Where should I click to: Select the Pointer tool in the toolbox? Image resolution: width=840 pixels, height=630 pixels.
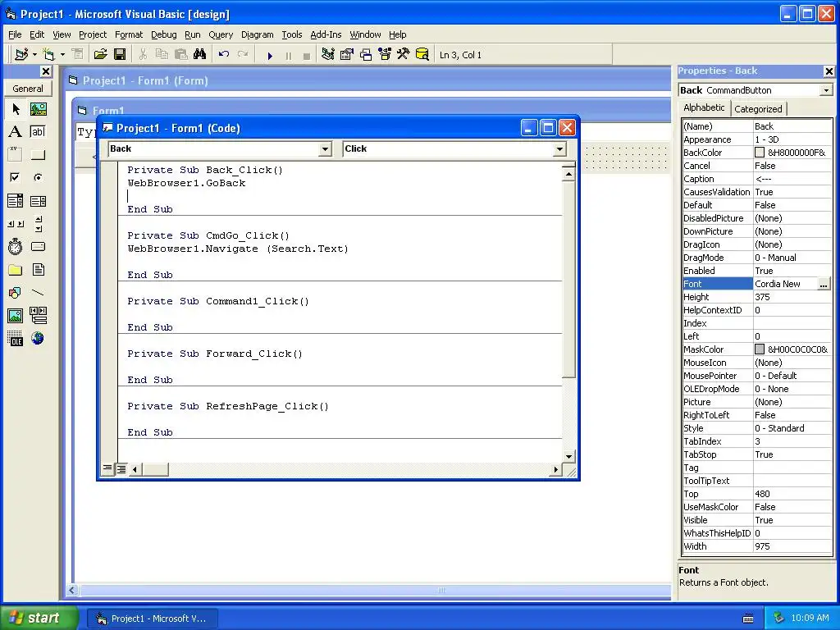point(16,109)
